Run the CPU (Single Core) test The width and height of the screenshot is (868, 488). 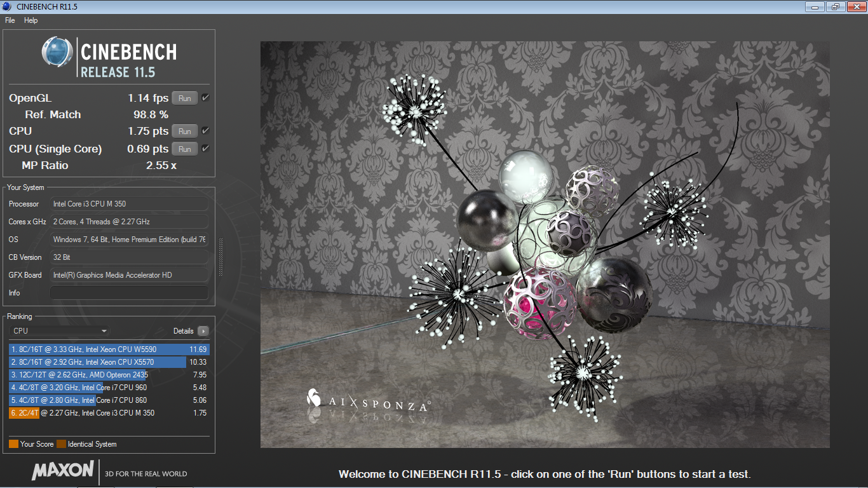(185, 149)
